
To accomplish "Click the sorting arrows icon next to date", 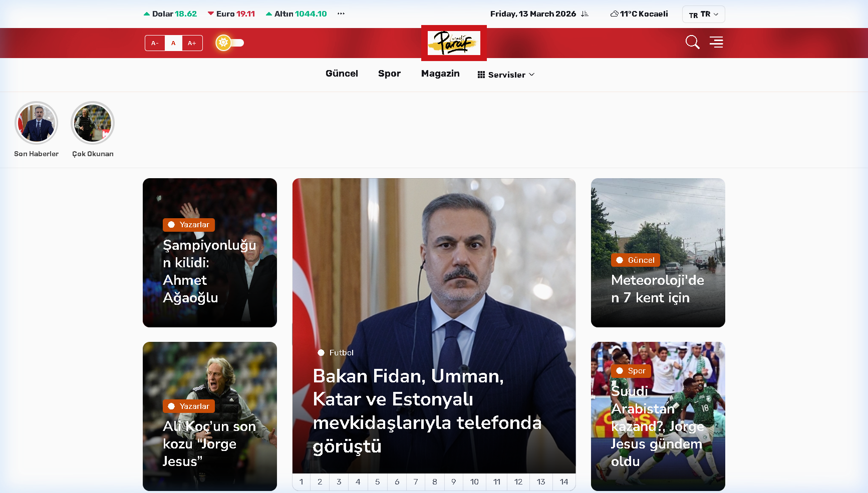I will [584, 14].
